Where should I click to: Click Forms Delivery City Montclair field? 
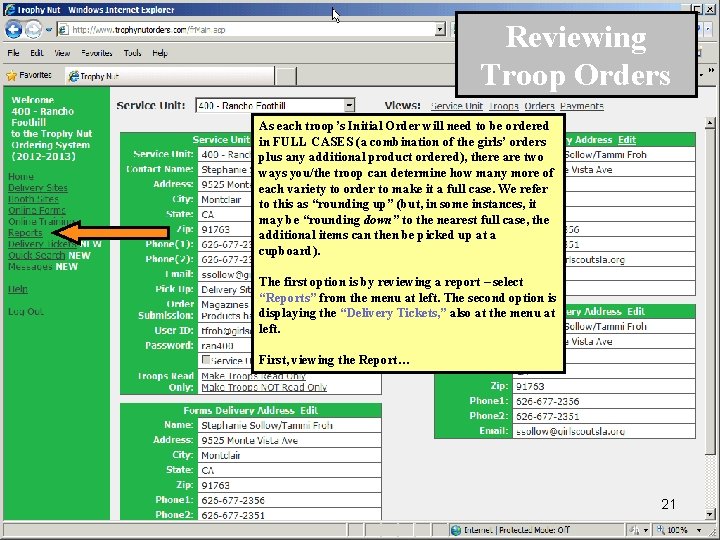289,456
